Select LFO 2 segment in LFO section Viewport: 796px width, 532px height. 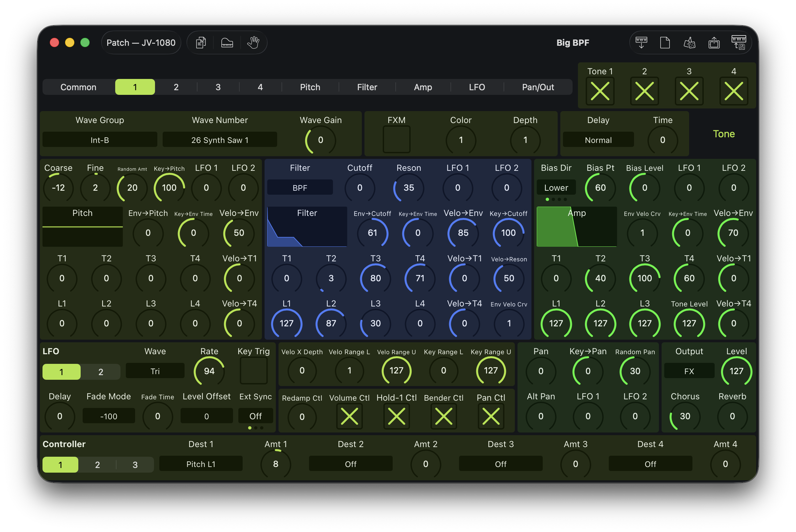coord(101,372)
